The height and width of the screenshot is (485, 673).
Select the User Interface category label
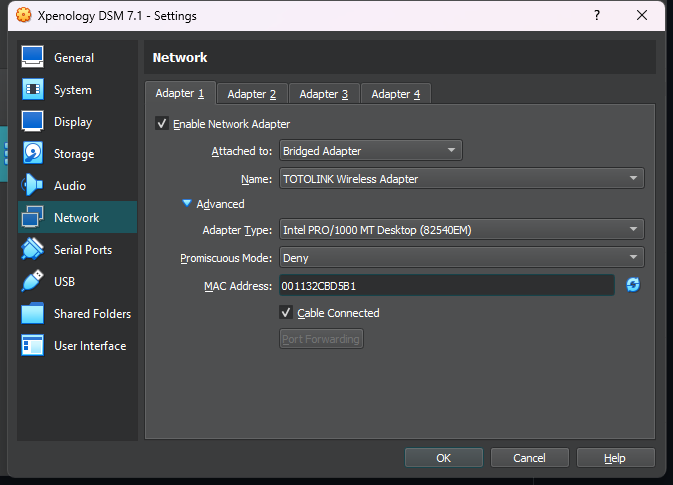point(90,346)
